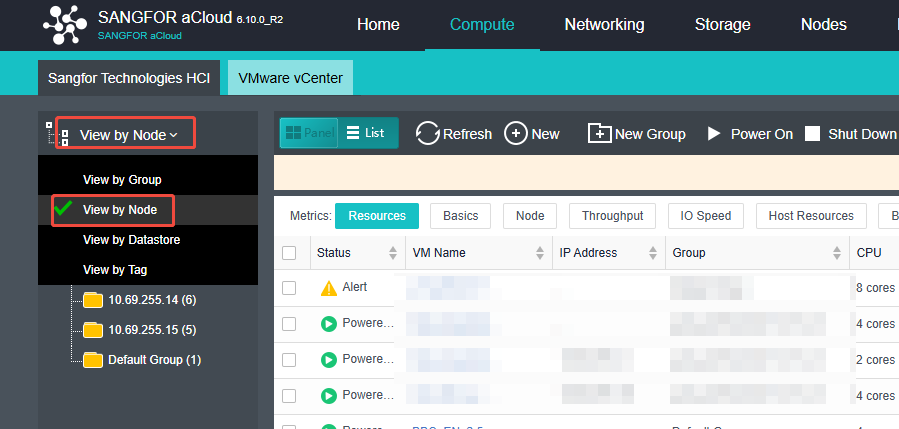Open the Compute navigation tab
Screen dimensions: 899x429
coord(482,25)
